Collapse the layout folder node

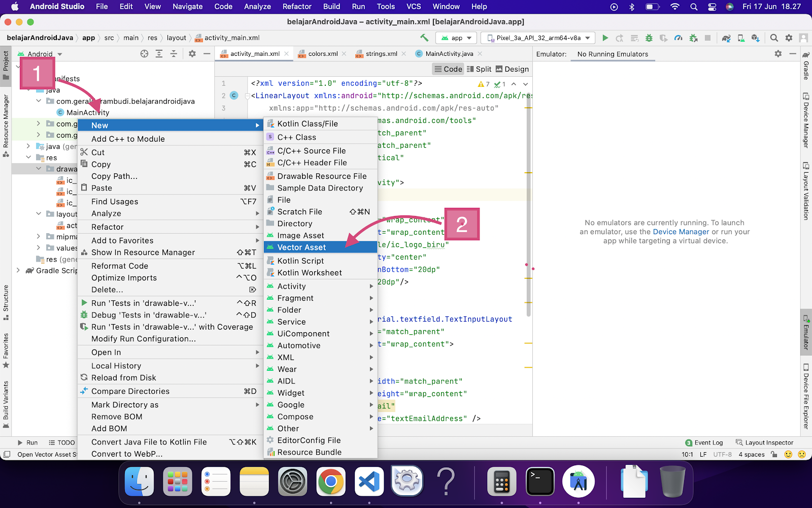click(x=39, y=214)
